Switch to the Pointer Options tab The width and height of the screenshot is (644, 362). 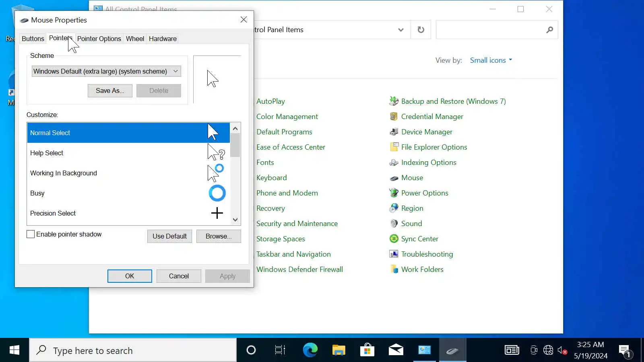coord(99,39)
